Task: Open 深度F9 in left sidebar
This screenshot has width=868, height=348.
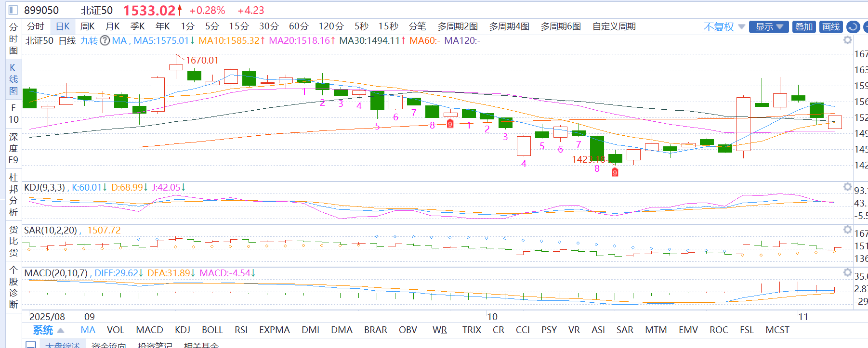Action: pyautogui.click(x=13, y=149)
